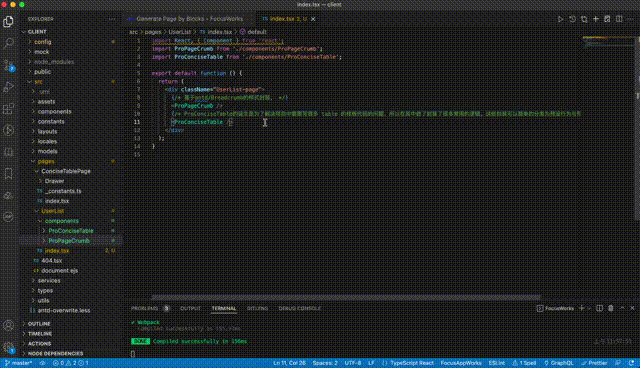Switch to the OUTPUT panel tab
Image resolution: width=640 pixels, height=368 pixels.
(190, 308)
